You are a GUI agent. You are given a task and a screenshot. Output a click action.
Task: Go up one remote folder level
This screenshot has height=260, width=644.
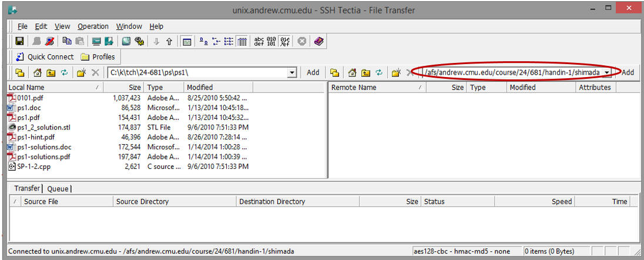(365, 72)
